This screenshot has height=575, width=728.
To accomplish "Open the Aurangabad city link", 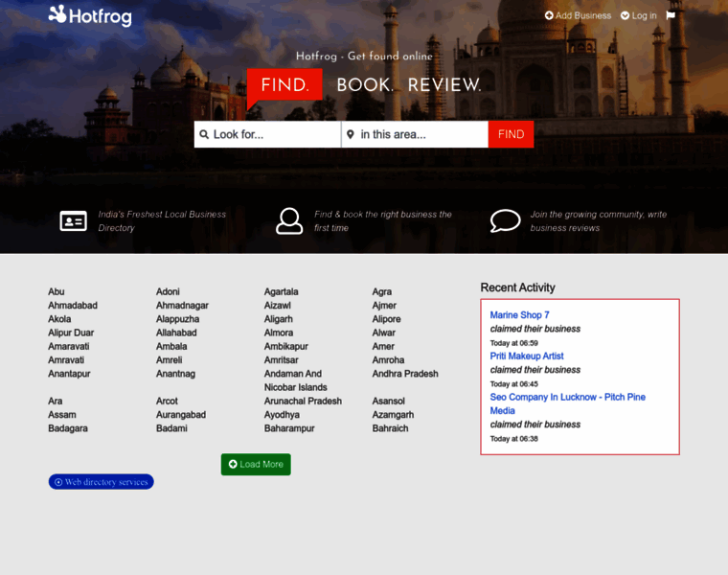I will point(181,415).
